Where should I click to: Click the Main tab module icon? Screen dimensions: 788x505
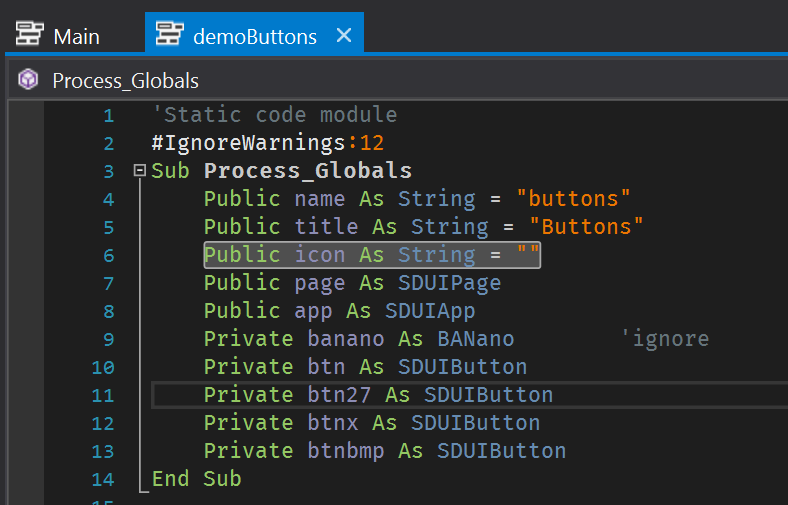(x=30, y=36)
